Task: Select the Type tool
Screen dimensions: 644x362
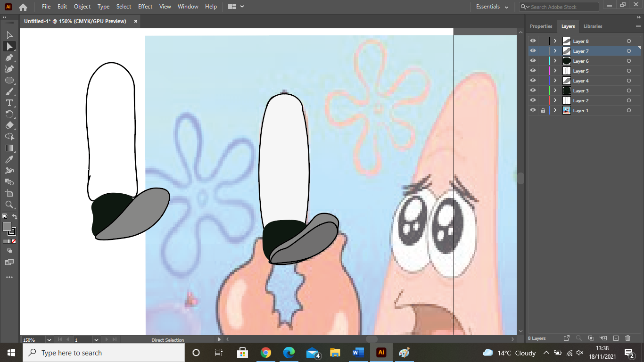Action: [x=9, y=103]
